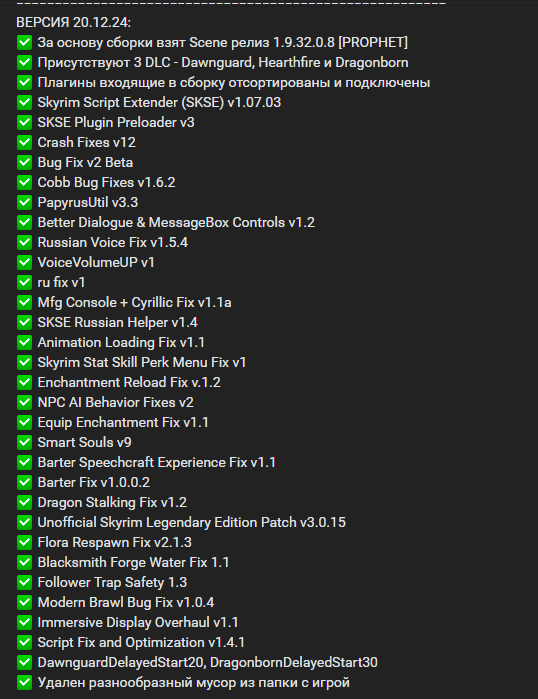Viewport: 538px width, 699px height.
Task: Click 'Unofficial Skyrim Legendary Edition Patch v3.0.15' text
Action: point(192,522)
